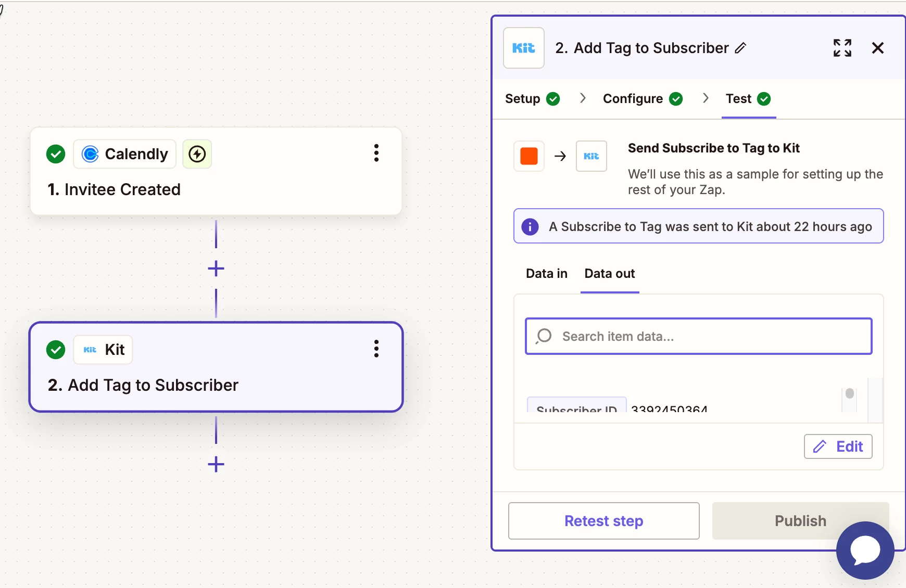Click Retest step button

point(604,521)
